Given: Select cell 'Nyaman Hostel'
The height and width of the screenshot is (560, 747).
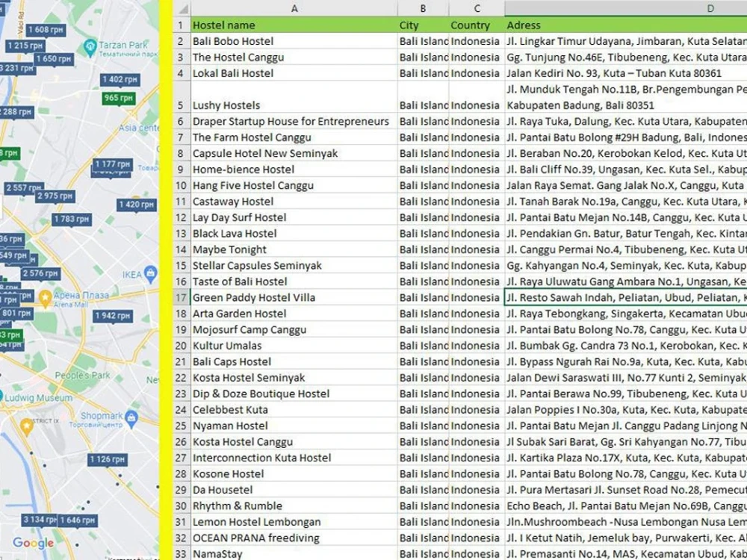Looking at the screenshot, I should pyautogui.click(x=294, y=426).
